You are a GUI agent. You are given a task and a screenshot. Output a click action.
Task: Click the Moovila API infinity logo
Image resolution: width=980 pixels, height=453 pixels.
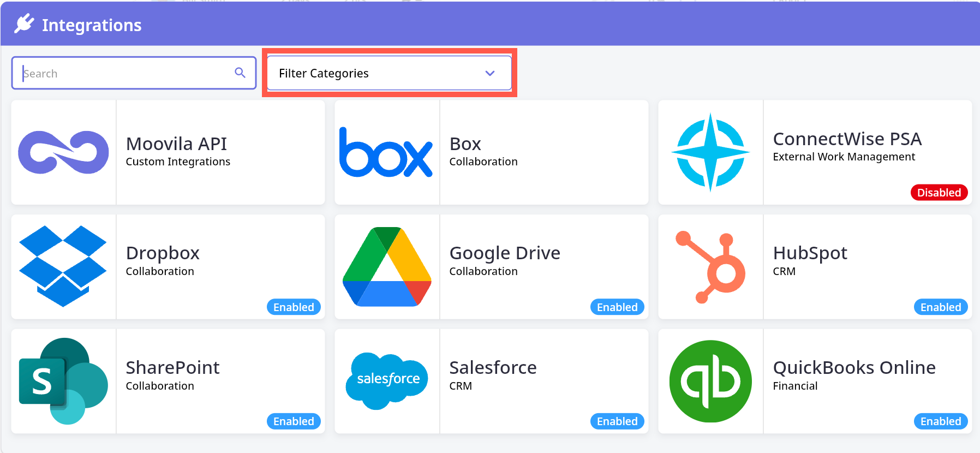[63, 152]
